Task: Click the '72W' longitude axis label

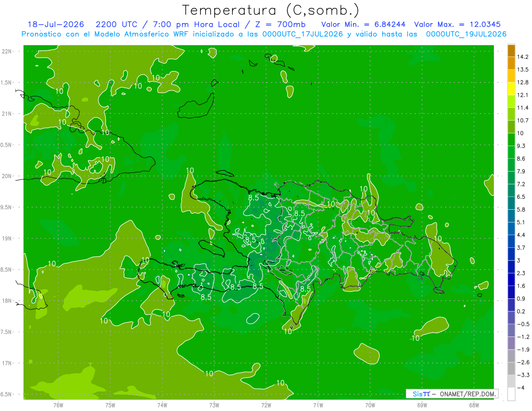Action: 266,405
